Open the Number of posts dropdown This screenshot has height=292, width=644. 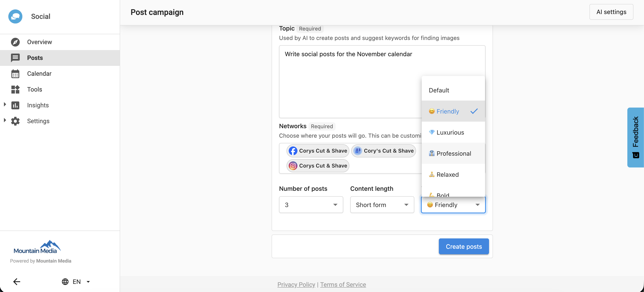(311, 205)
